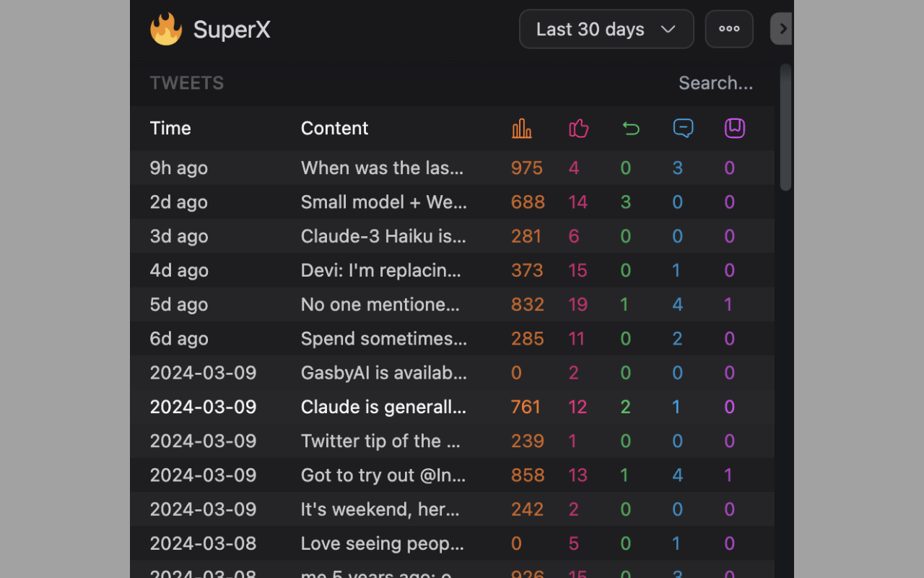Collapse the panel with the right arrow tab

click(x=782, y=29)
